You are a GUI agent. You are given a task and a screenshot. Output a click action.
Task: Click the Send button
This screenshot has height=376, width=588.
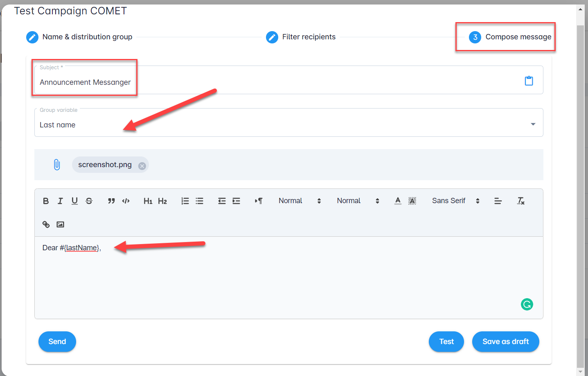coord(57,342)
